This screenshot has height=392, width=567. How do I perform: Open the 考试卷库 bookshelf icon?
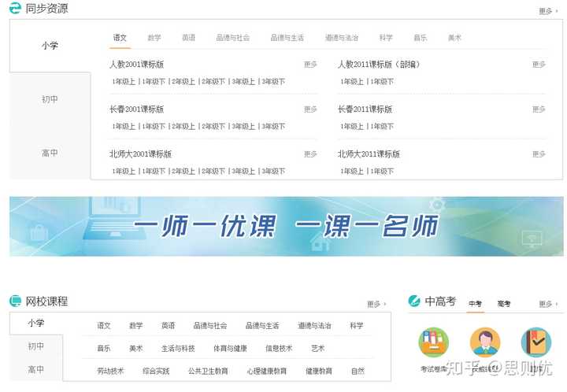pyautogui.click(x=434, y=342)
